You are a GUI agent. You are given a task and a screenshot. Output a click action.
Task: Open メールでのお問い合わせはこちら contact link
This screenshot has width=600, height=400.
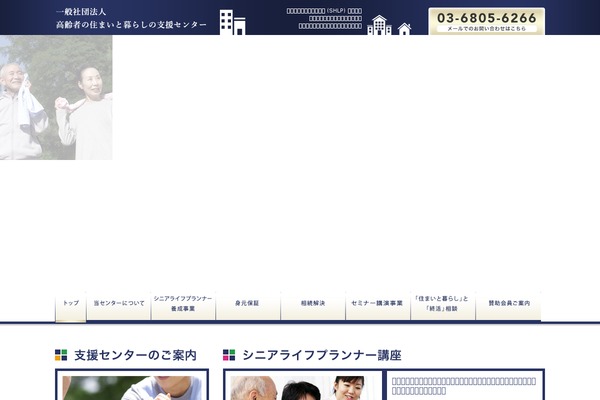[487, 29]
